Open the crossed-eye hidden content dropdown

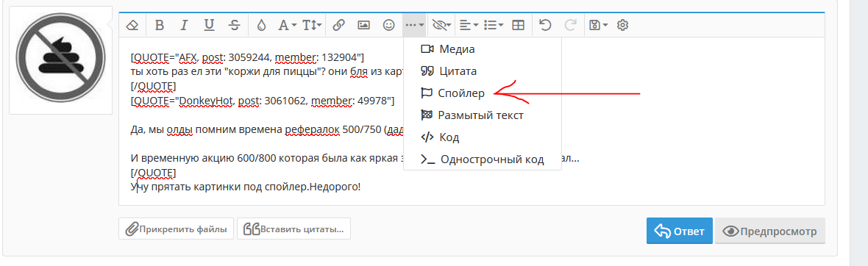pos(441,25)
